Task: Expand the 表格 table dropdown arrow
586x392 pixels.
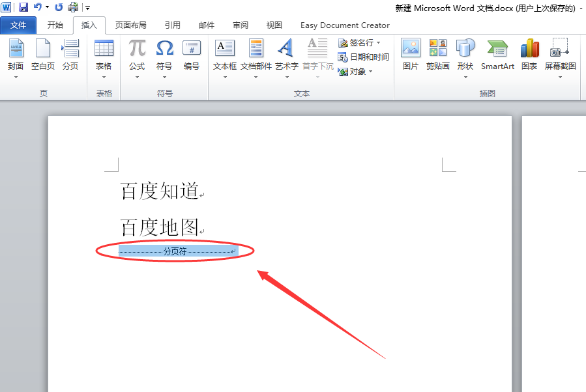Action: click(x=104, y=77)
